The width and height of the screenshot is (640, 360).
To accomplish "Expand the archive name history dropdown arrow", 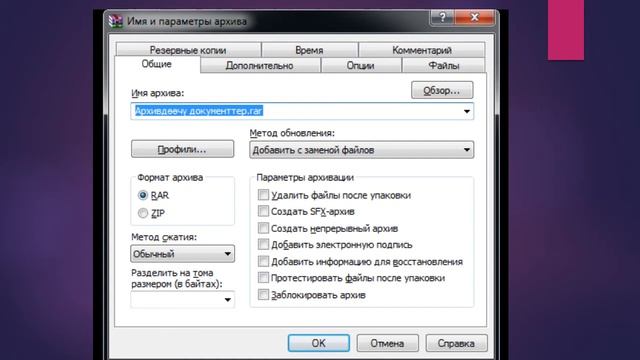I will tap(467, 111).
